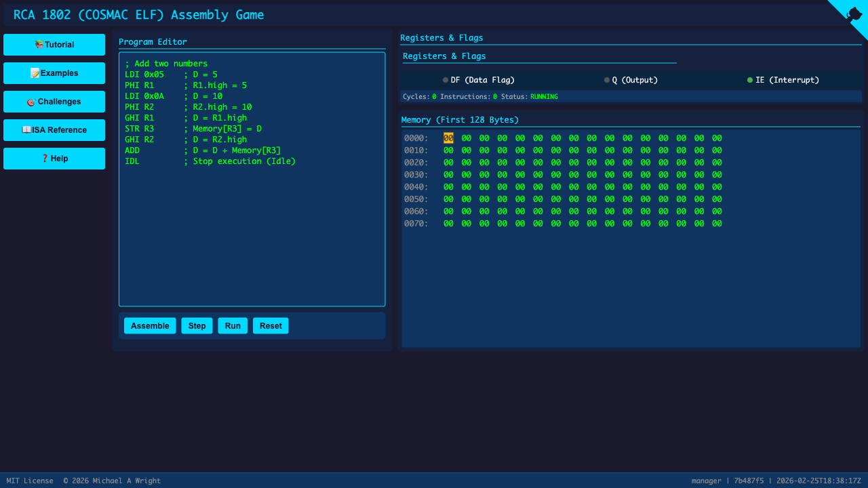Select the highlighted memory byte at 0000

(448, 138)
